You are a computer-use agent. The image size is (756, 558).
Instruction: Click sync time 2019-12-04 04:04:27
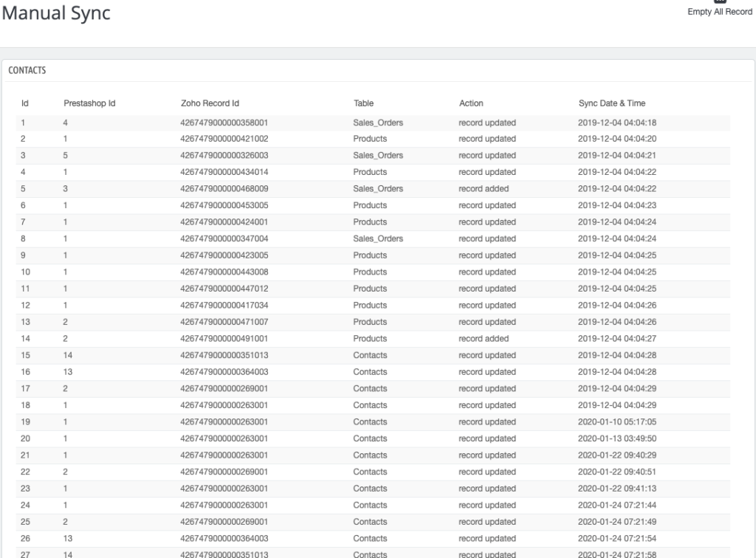pos(617,338)
